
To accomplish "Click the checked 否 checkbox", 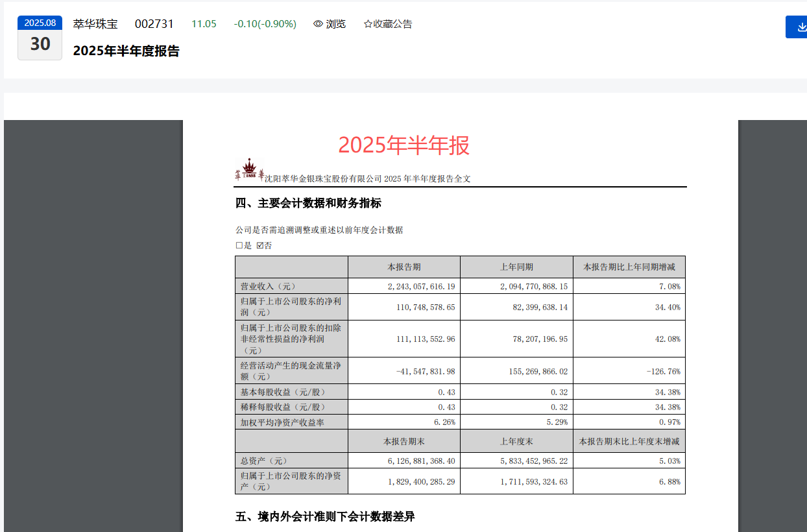I will click(x=260, y=246).
